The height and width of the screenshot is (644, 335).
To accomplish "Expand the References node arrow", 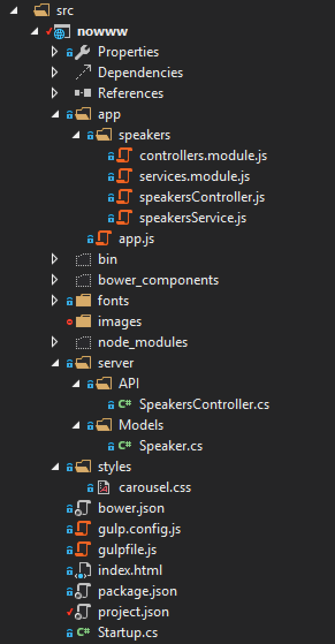I will pos(54,93).
